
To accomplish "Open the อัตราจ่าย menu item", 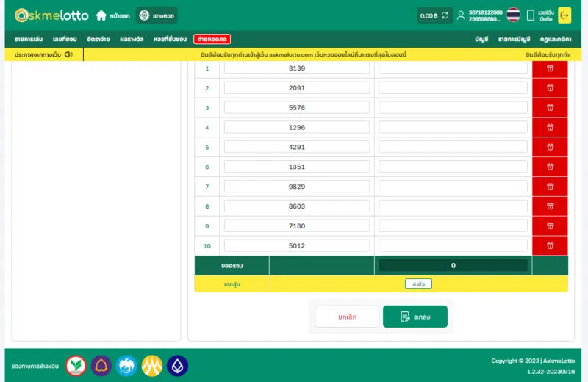I will (x=98, y=39).
